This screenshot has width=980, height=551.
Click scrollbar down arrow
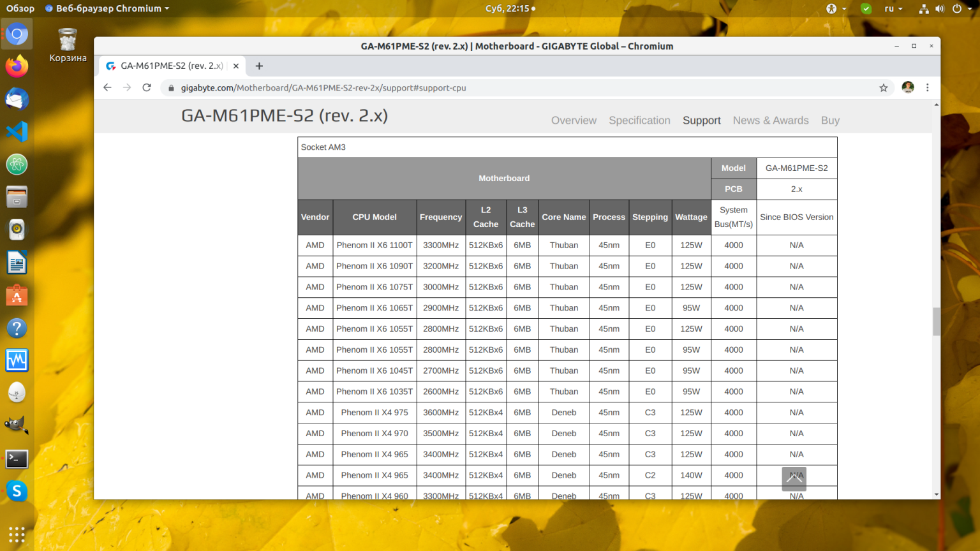[x=936, y=495]
